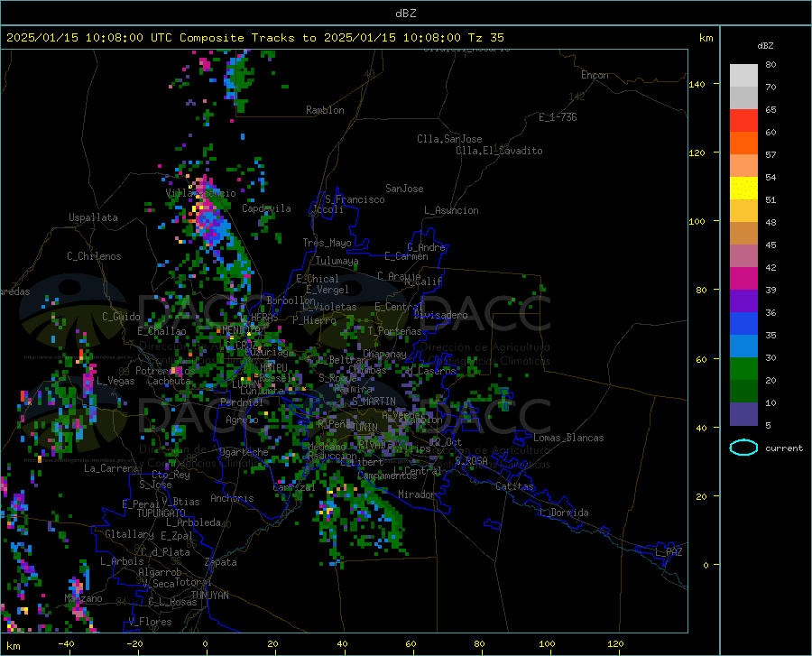Image resolution: width=812 pixels, height=656 pixels.
Task: Click the 'Ramblon' map label
Action: (325, 110)
